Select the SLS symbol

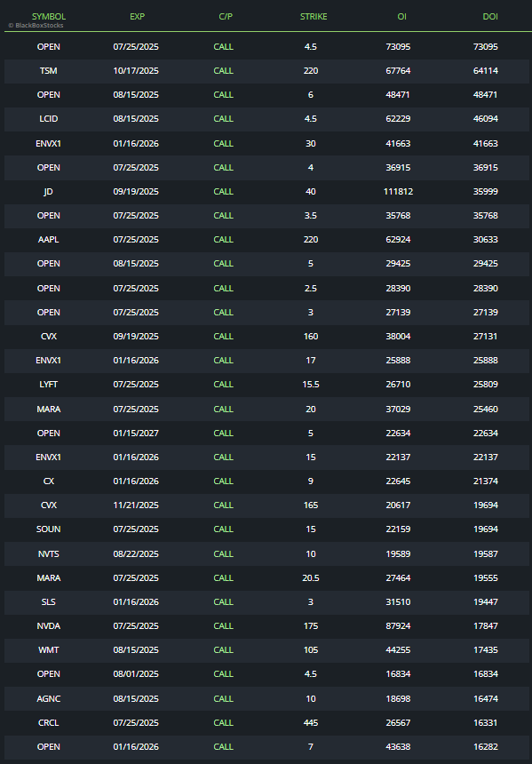click(49, 602)
